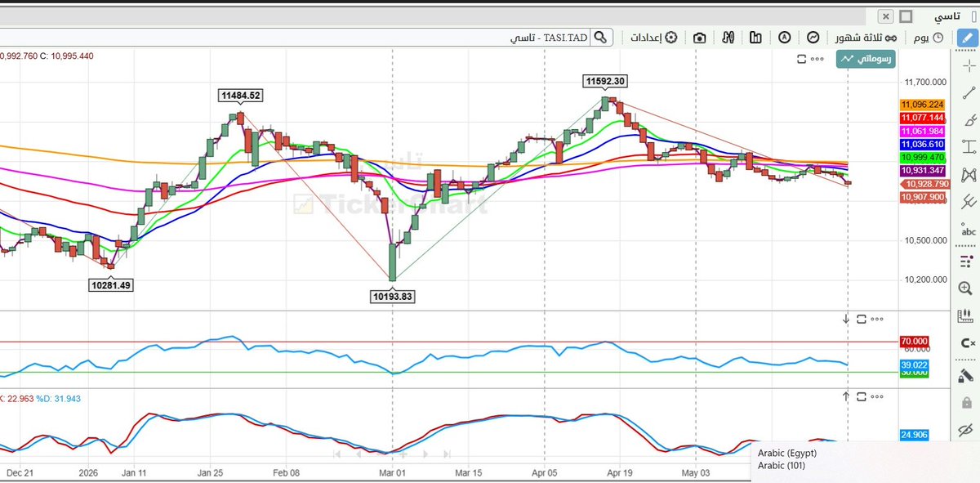Screen dimensions: 980x483
Task: Open the إعدادات settings button
Action: [654, 38]
